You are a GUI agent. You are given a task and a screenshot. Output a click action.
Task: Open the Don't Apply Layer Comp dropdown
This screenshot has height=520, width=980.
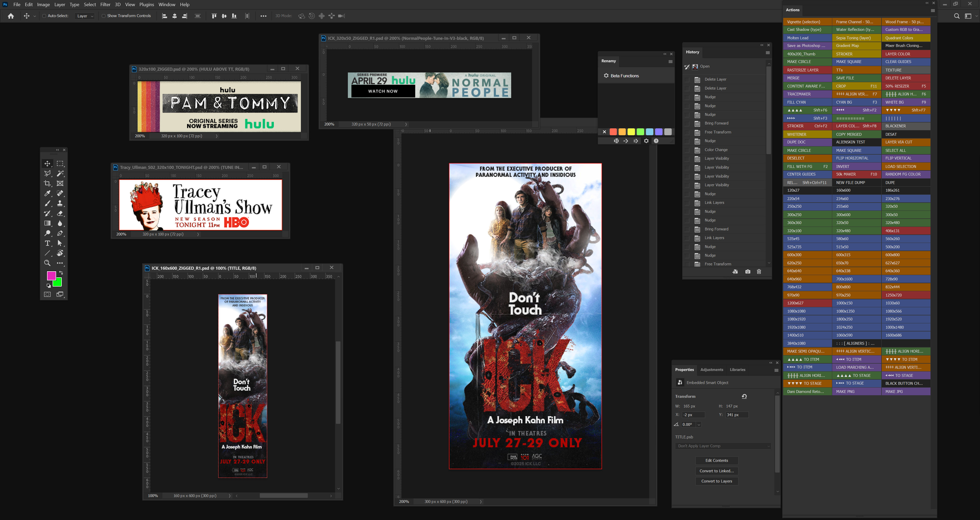coord(723,446)
